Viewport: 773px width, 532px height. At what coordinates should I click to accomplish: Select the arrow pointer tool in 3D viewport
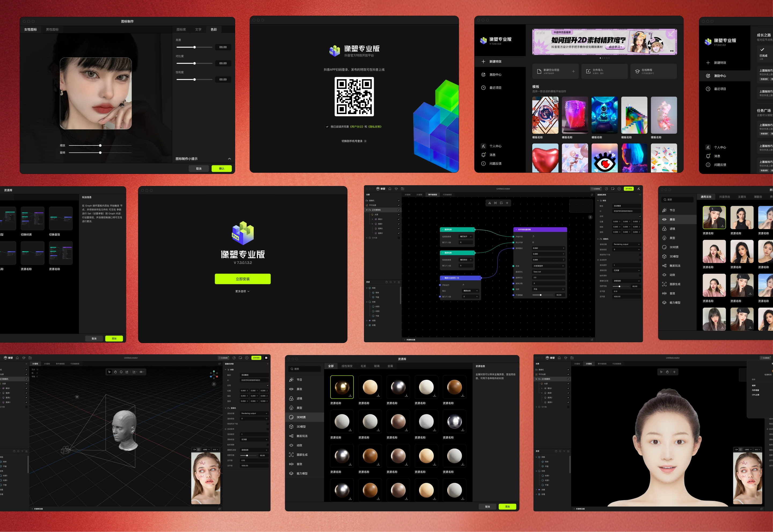[109, 372]
